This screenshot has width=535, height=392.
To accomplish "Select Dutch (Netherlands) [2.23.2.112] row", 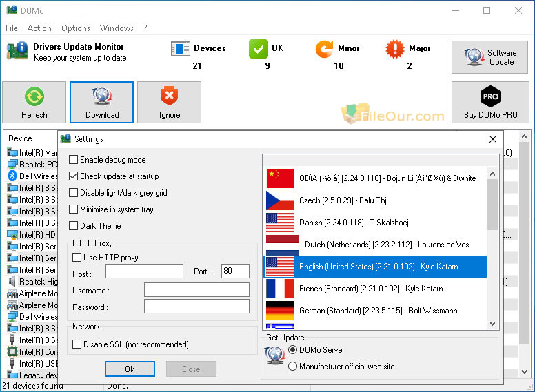I will point(375,245).
